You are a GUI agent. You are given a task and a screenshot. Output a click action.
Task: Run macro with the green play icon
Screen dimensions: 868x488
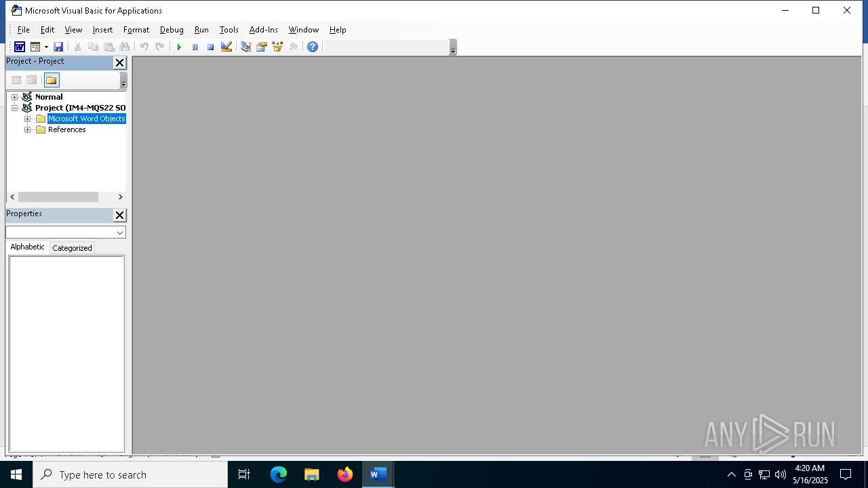point(179,47)
